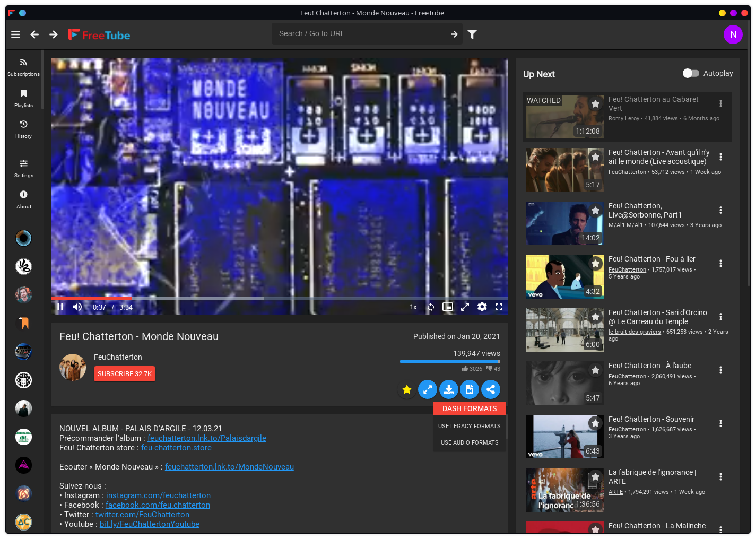This screenshot has height=539, width=756.
Task: Open the Facebook feu.chatterton link
Action: (158, 505)
